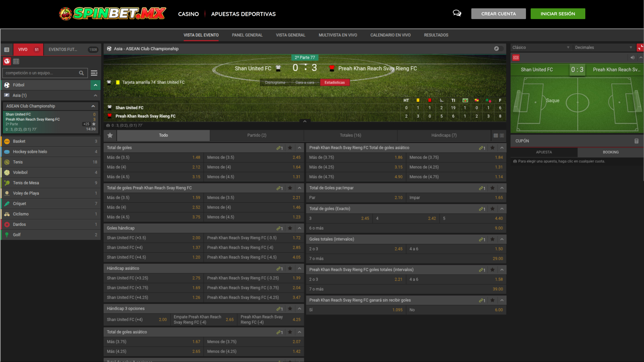Select the globe view icon in sidebar
Screen dimensions: 644x362
pos(7,61)
